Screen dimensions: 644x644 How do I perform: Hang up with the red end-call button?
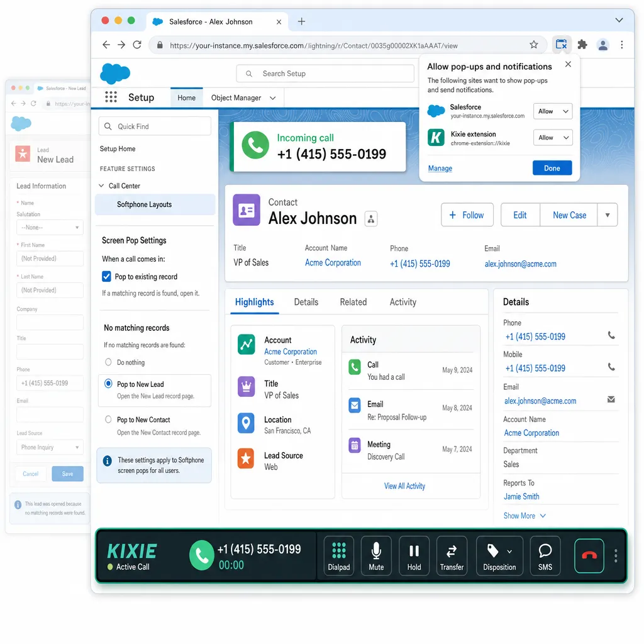[x=589, y=556]
